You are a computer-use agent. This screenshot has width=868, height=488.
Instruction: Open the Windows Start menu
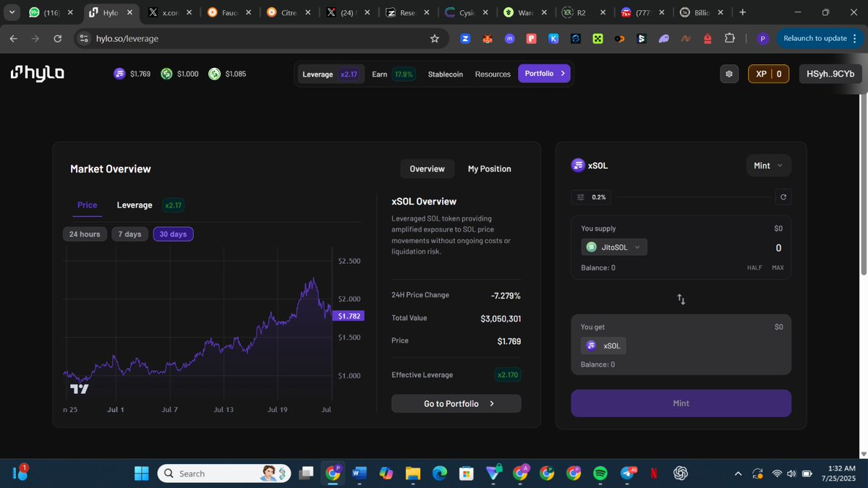click(x=141, y=474)
